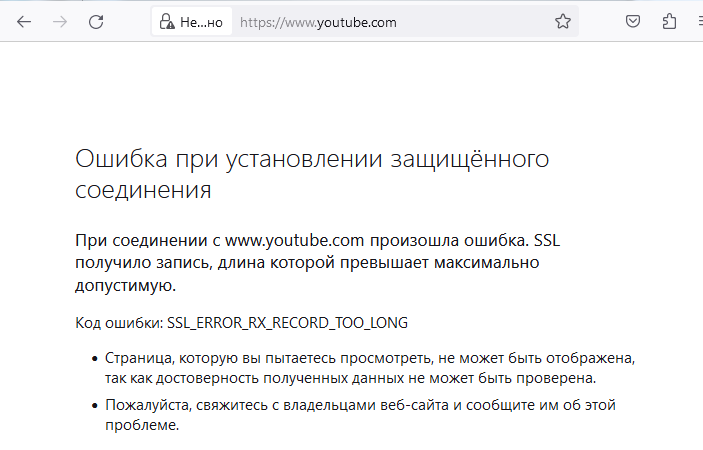This screenshot has height=450, width=703.
Task: Go back to the previous page
Action: click(24, 22)
